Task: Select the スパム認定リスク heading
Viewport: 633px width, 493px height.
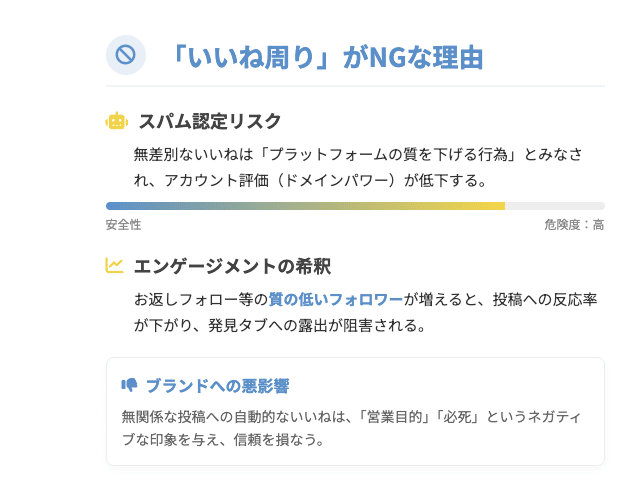Action: coord(210,121)
